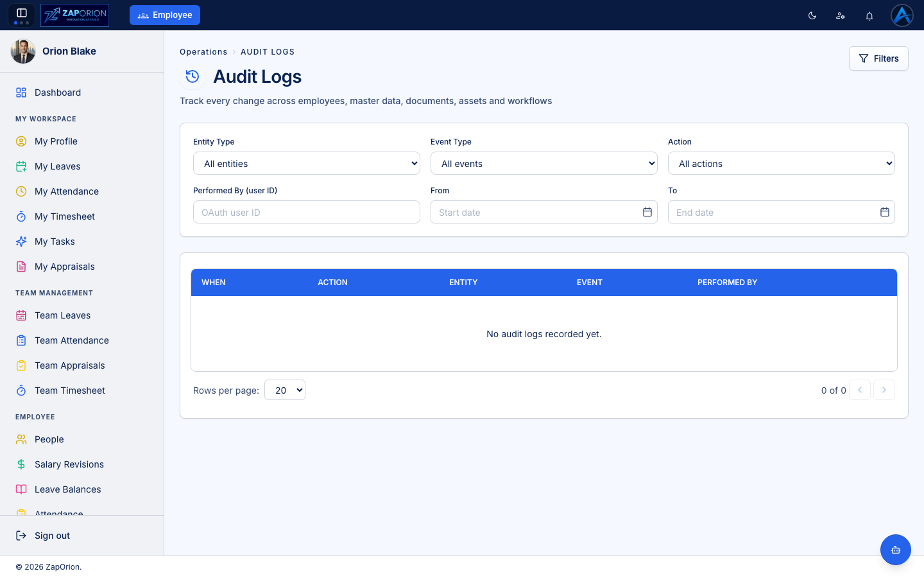Click the '0 of 0' pagination count
The width and height of the screenshot is (924, 578).
point(834,390)
